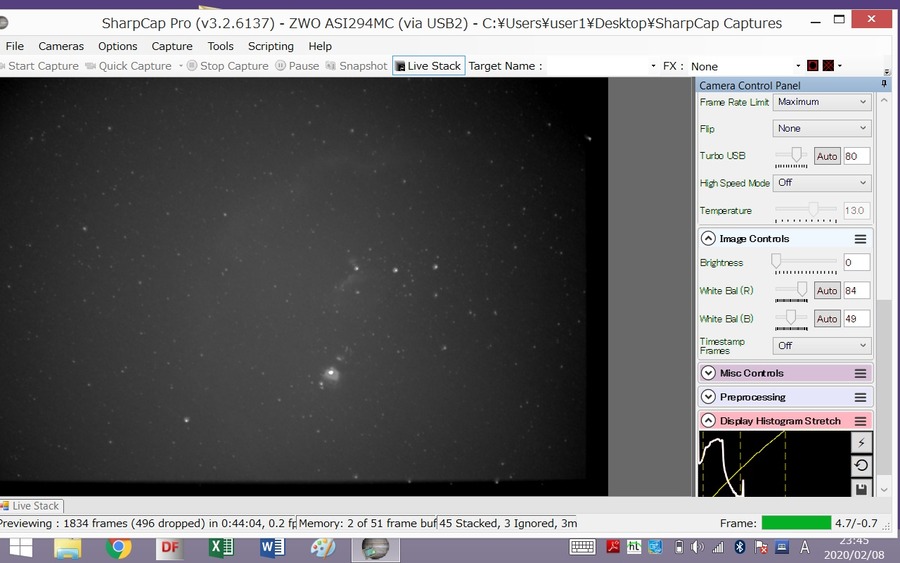
Task: Click the save histogram stretch icon
Action: coord(861,488)
